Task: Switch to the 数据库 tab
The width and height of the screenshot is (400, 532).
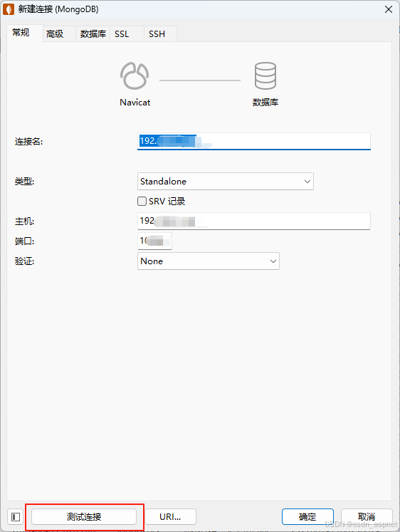Action: pos(93,34)
